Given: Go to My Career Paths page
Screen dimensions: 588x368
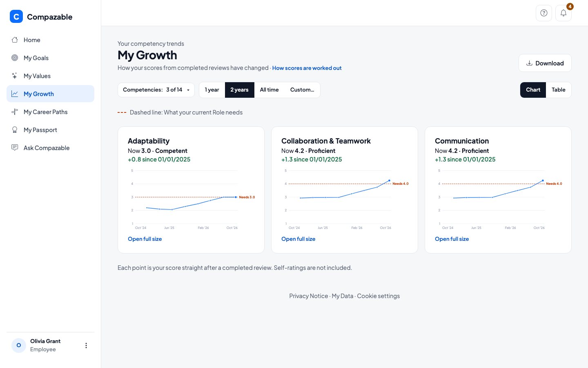Looking at the screenshot, I should tap(50, 112).
